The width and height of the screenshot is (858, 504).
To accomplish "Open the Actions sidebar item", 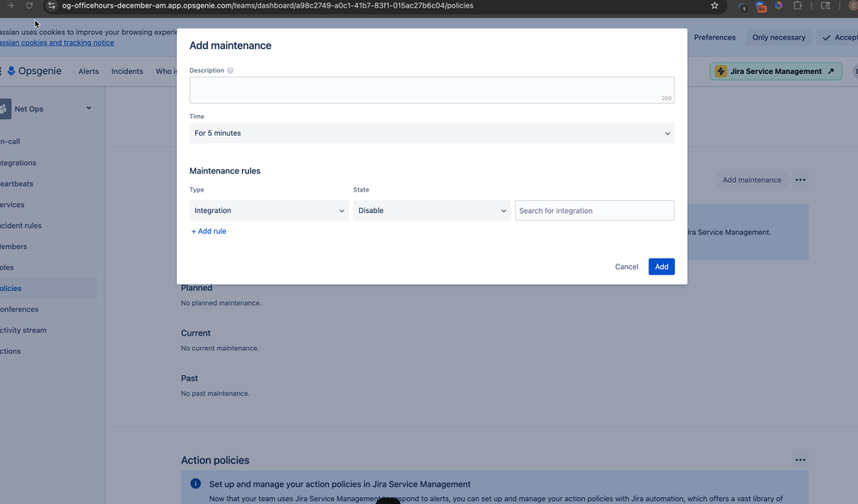I will pyautogui.click(x=10, y=351).
